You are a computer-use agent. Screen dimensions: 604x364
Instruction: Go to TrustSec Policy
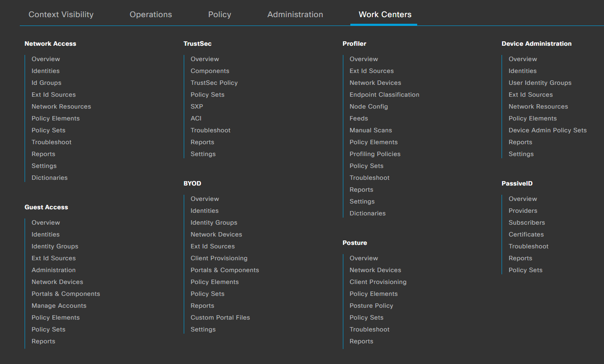pyautogui.click(x=214, y=83)
